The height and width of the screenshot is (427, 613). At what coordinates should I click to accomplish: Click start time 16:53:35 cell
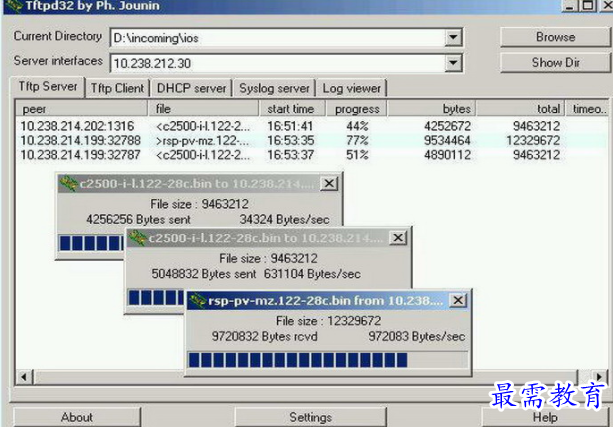(x=290, y=140)
